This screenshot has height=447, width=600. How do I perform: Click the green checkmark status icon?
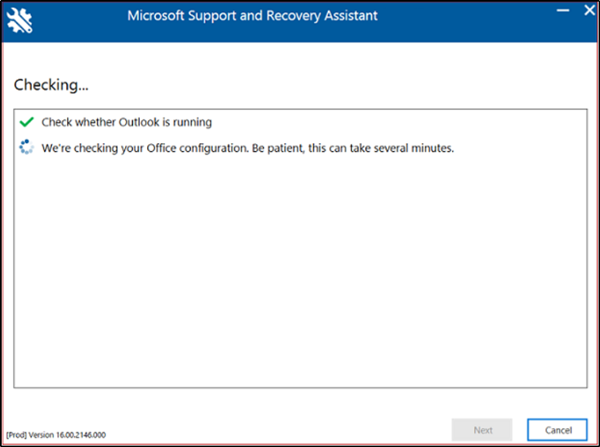(x=26, y=122)
